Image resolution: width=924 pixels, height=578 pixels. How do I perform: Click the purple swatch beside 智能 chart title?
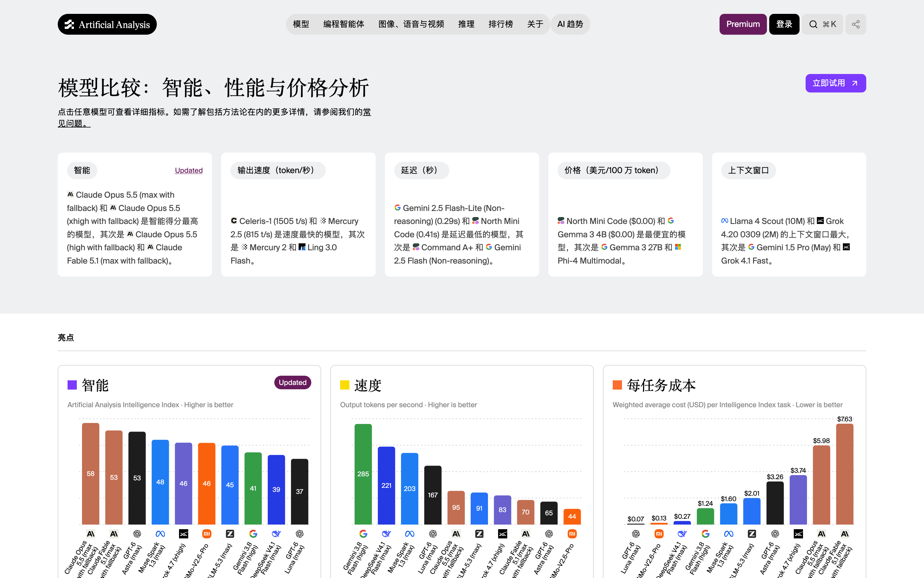pos(72,385)
